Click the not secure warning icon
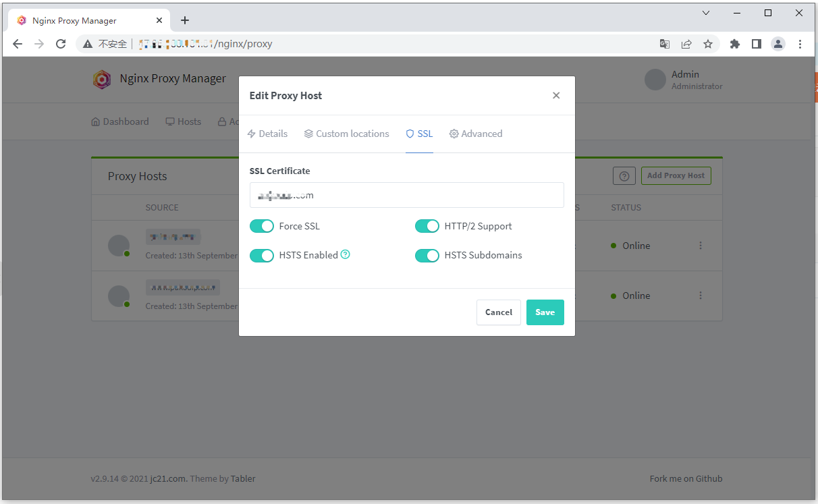 point(88,44)
